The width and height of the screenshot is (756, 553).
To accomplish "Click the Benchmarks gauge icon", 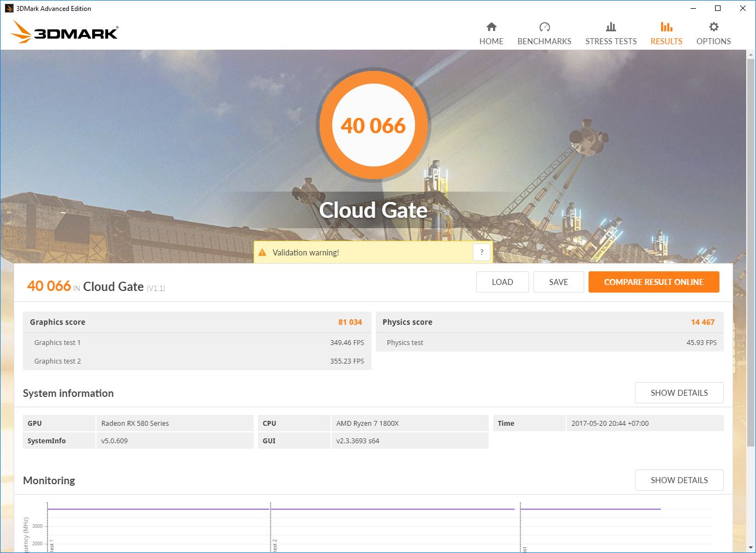I will click(544, 27).
